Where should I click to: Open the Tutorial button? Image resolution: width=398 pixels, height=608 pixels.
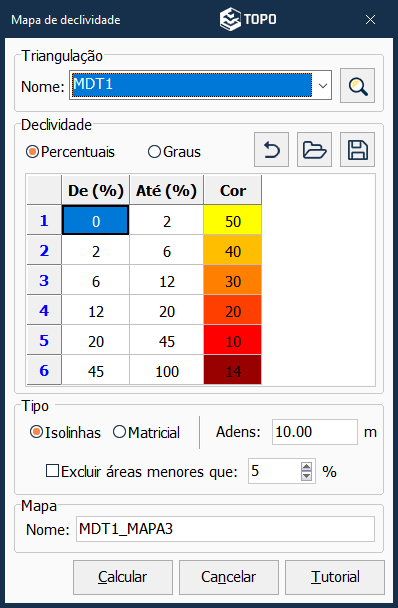pos(335,577)
